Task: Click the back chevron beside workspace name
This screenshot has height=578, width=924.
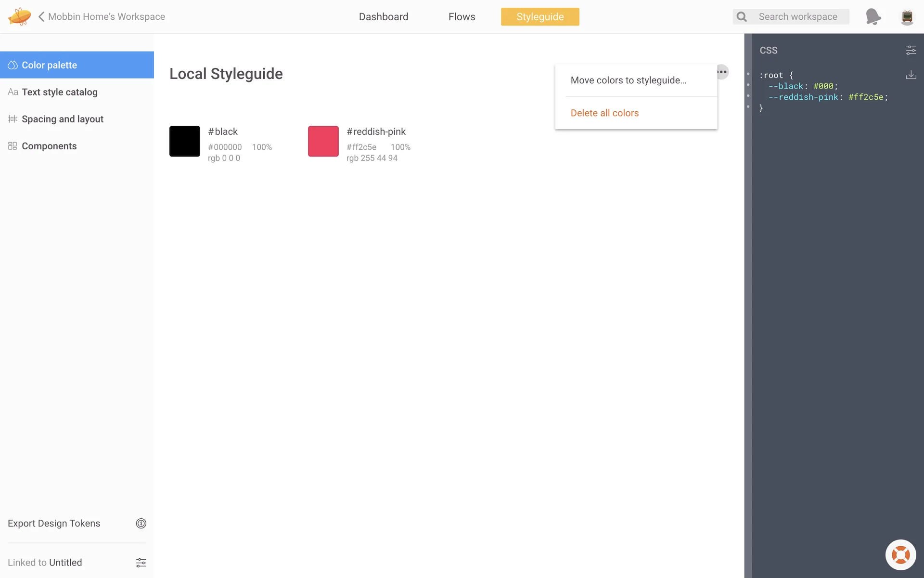Action: pos(41,17)
